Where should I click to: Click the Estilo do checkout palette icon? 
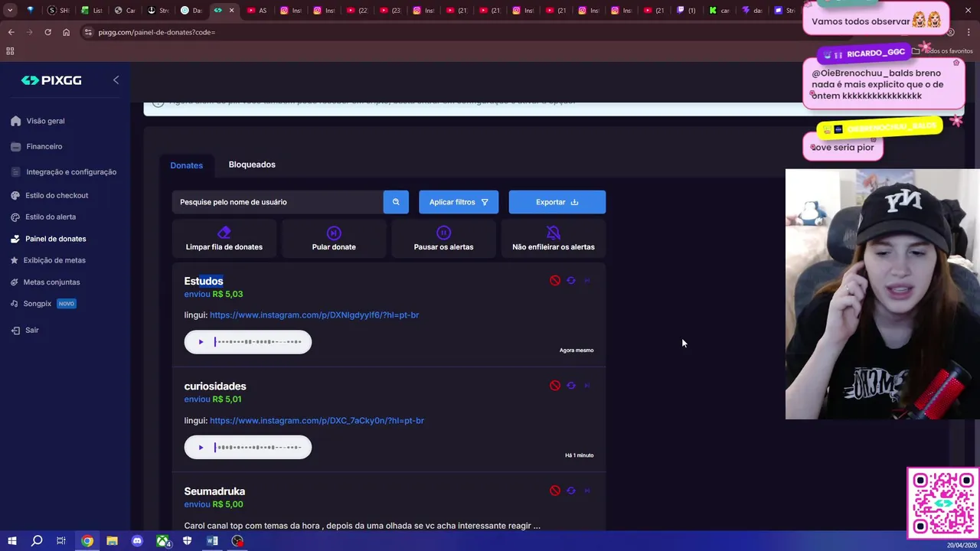pyautogui.click(x=15, y=195)
